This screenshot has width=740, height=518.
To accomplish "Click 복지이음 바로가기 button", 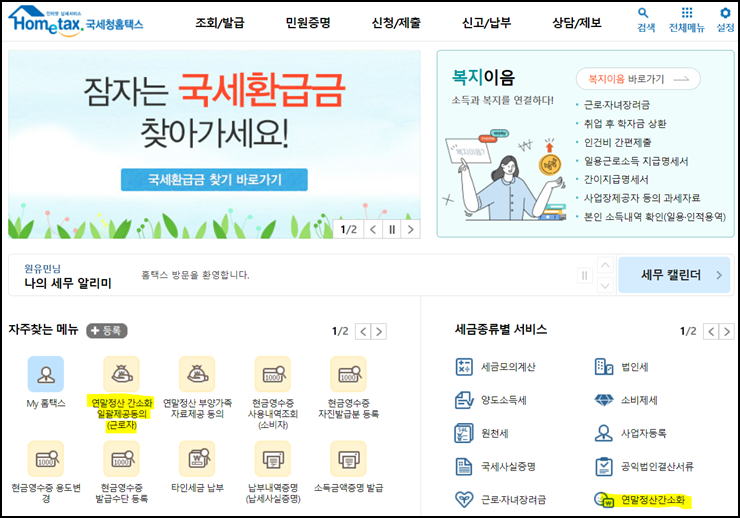I will (x=638, y=79).
